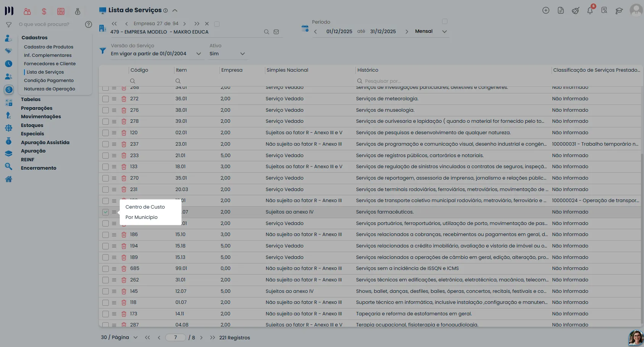Jump to last page of records
Image resolution: width=644 pixels, height=347 pixels.
point(213,337)
